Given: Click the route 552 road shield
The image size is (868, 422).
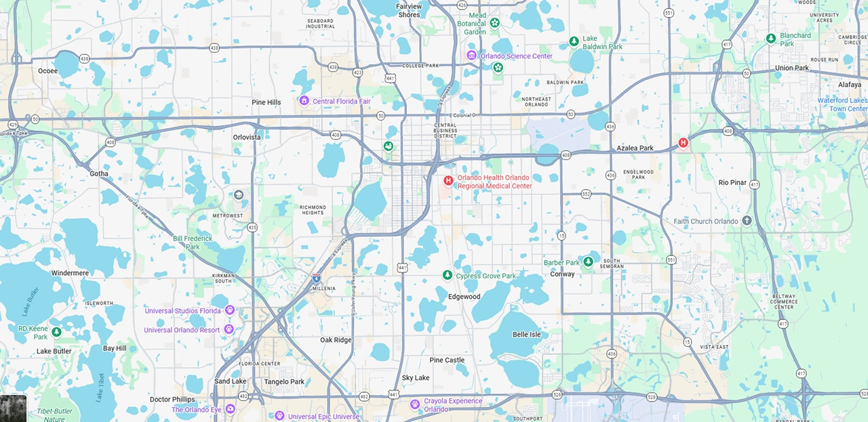Looking at the screenshot, I should pos(587,194).
